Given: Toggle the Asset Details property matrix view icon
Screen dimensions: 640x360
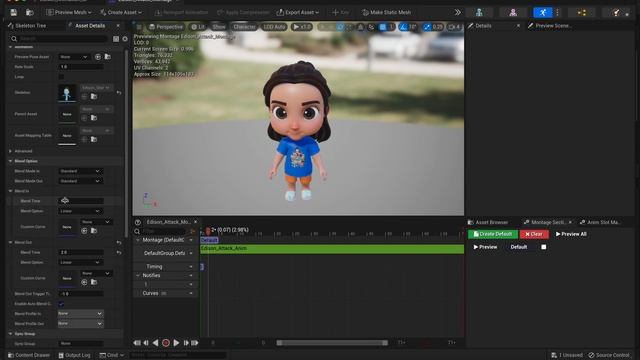Looking at the screenshot, I should (116, 39).
